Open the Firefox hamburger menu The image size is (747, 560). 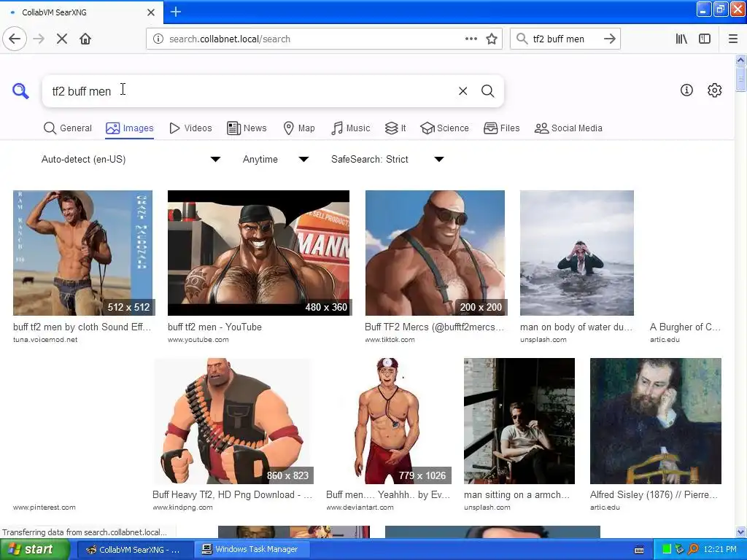pos(733,39)
